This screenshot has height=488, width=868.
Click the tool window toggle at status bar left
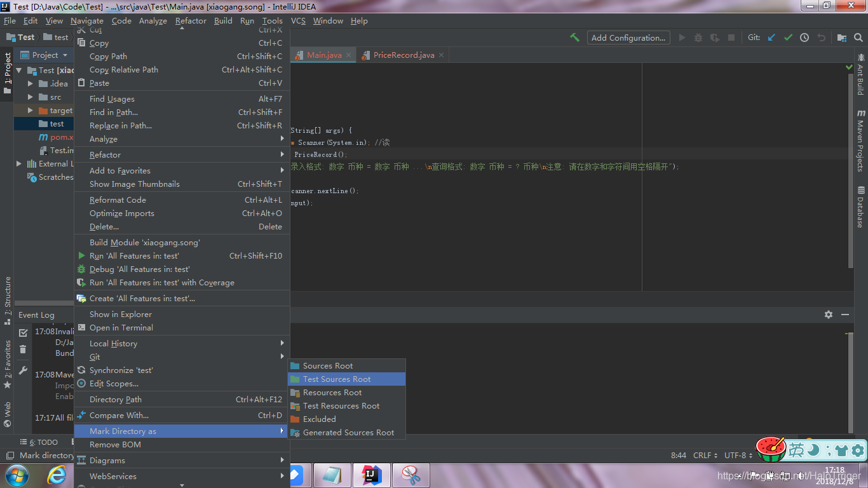[10, 456]
